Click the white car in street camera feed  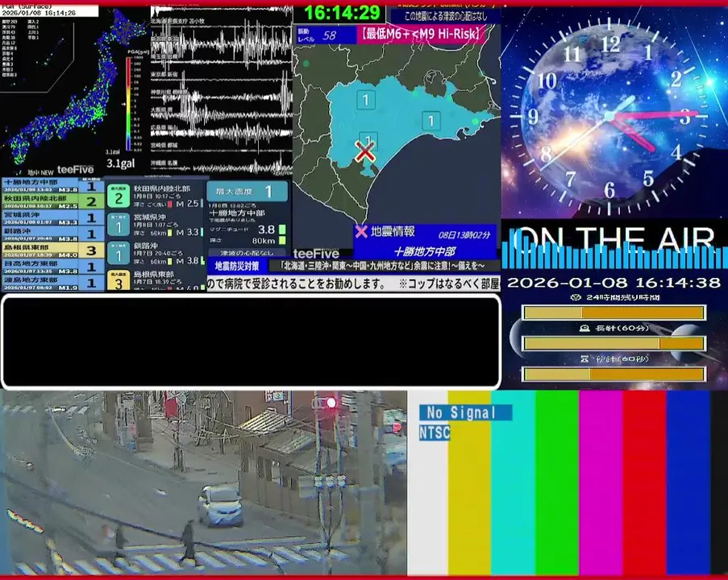pos(219,505)
